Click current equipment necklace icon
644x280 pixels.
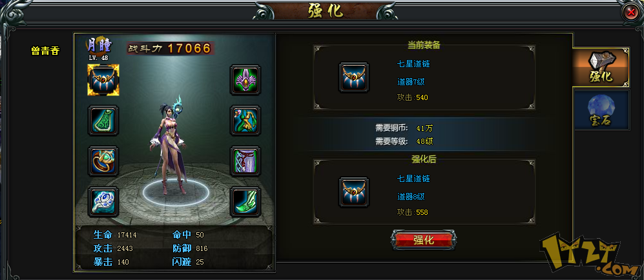tap(353, 77)
